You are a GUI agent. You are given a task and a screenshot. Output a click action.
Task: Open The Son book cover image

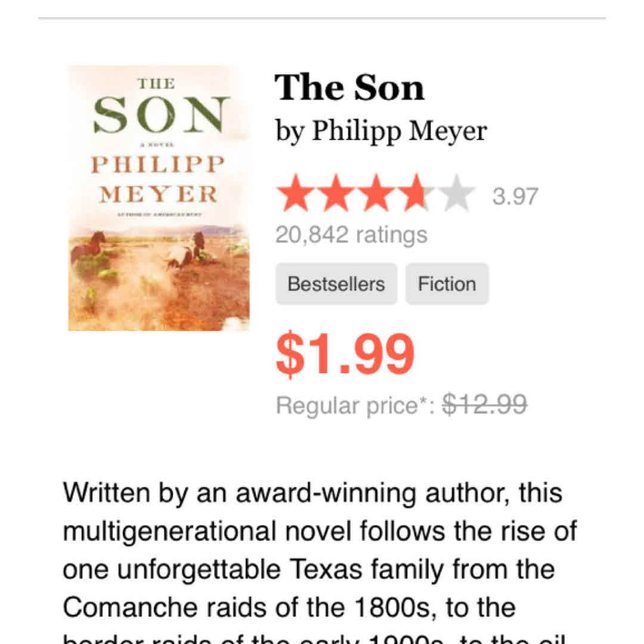(159, 198)
